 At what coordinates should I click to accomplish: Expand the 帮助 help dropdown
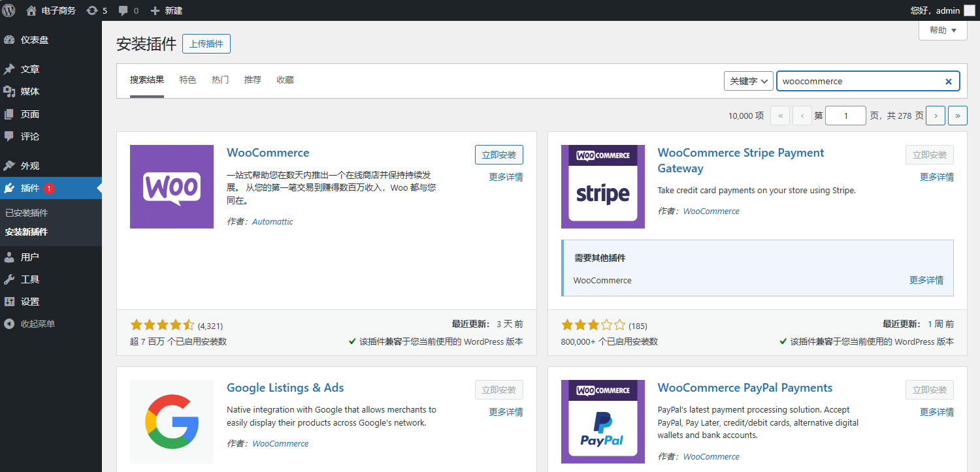943,30
